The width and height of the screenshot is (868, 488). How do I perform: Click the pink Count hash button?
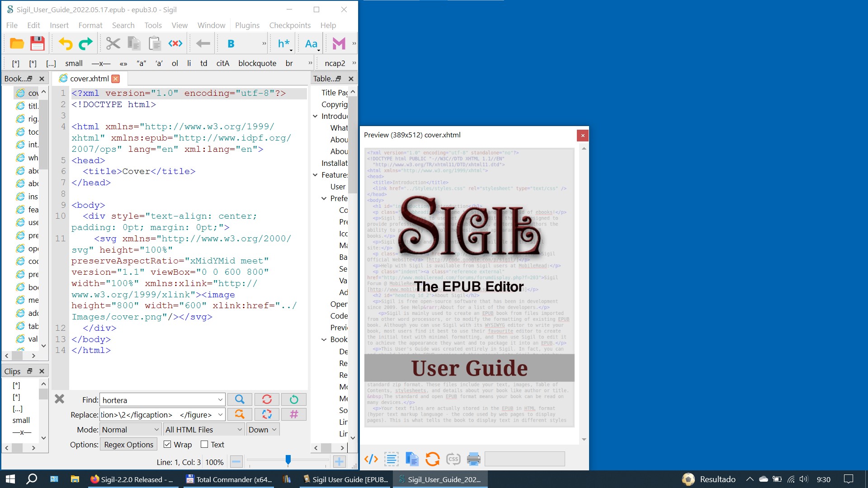(x=294, y=414)
